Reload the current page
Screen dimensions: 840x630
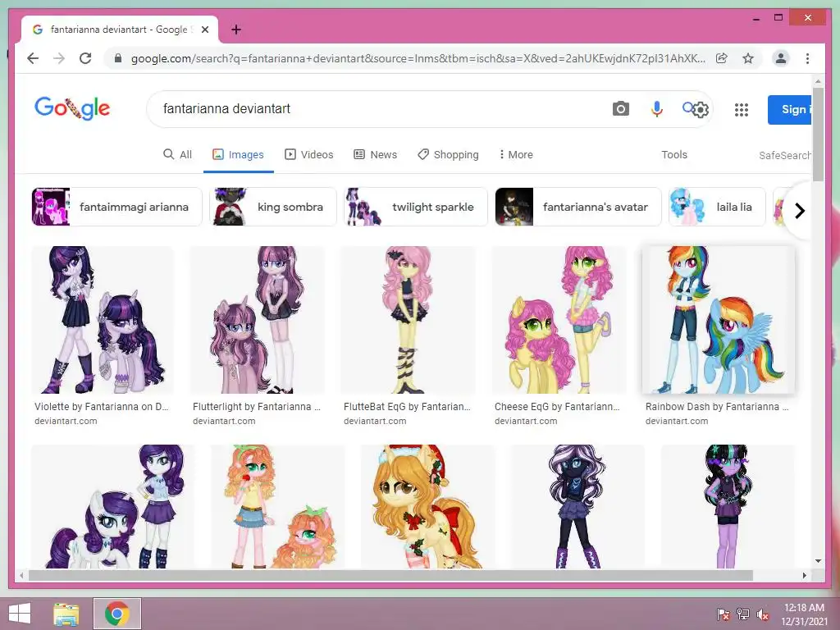coord(85,58)
